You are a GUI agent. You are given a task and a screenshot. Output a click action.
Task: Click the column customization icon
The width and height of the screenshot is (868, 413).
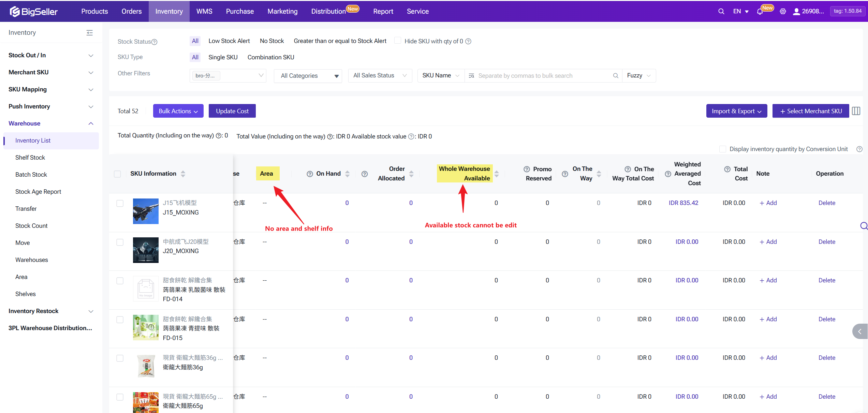(x=856, y=111)
